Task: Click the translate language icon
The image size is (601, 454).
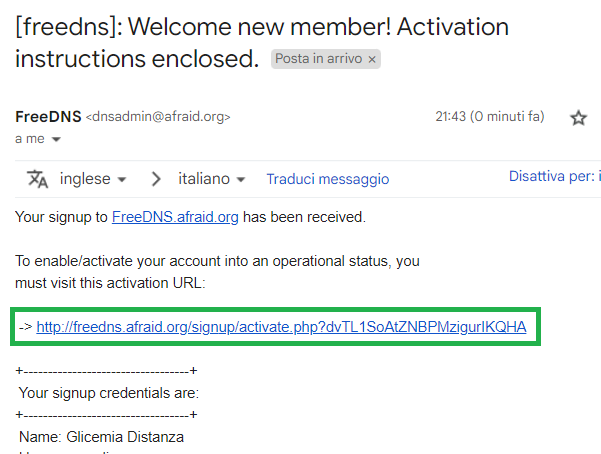Action: tap(38, 179)
